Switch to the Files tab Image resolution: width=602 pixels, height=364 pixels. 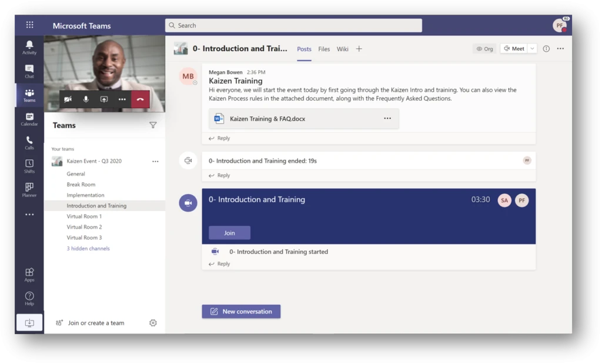pos(324,49)
